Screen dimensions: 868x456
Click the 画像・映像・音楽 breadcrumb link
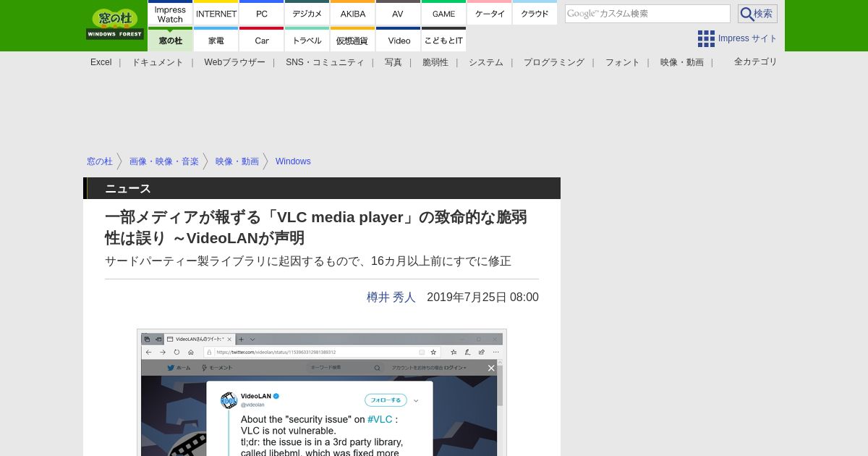tap(164, 161)
